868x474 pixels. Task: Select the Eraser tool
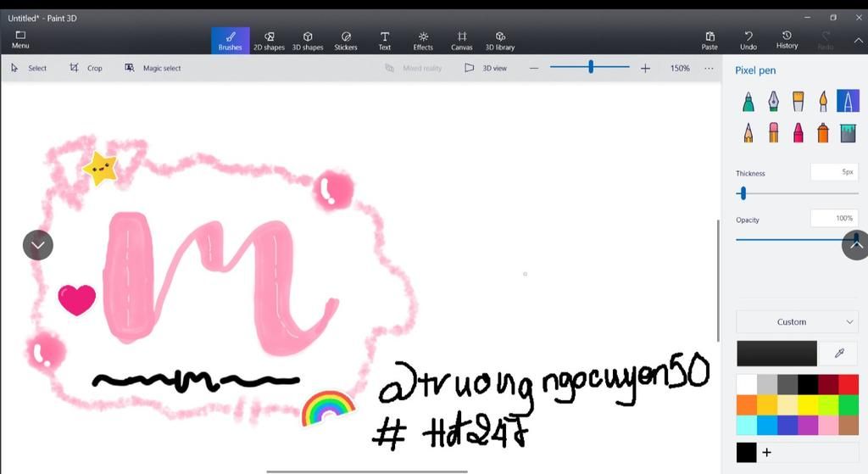click(x=773, y=133)
